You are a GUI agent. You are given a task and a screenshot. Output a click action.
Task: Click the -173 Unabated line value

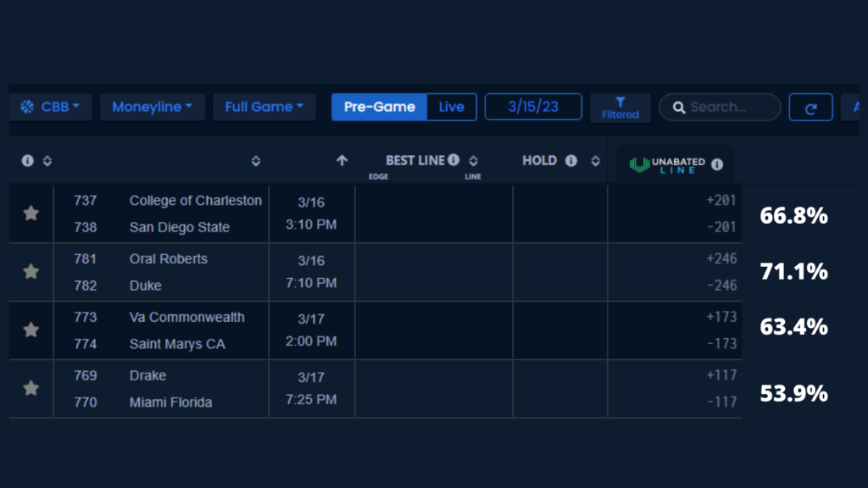721,344
